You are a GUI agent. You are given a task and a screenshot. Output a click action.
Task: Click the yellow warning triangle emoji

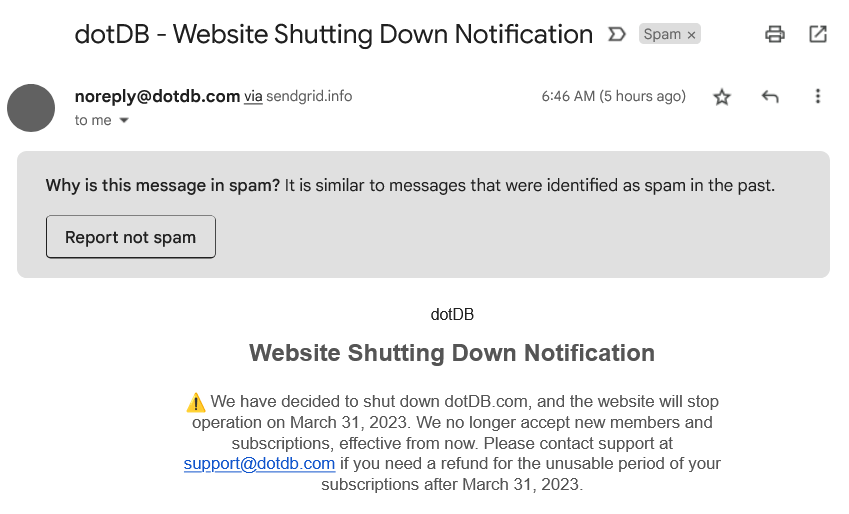(195, 402)
